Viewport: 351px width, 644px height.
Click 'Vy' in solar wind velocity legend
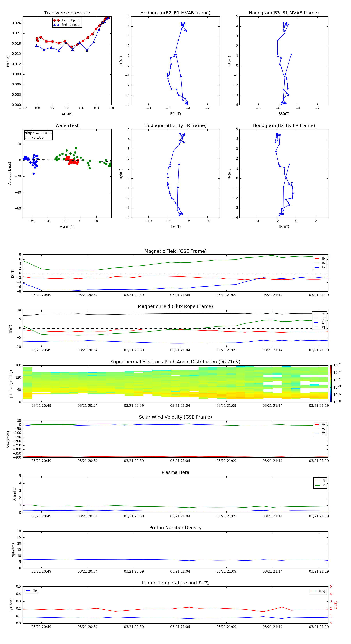[x=324, y=429]
